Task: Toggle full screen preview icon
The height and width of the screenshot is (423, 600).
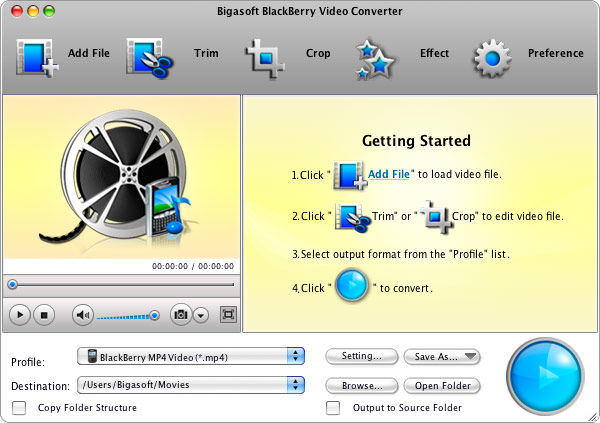Action: tap(228, 315)
